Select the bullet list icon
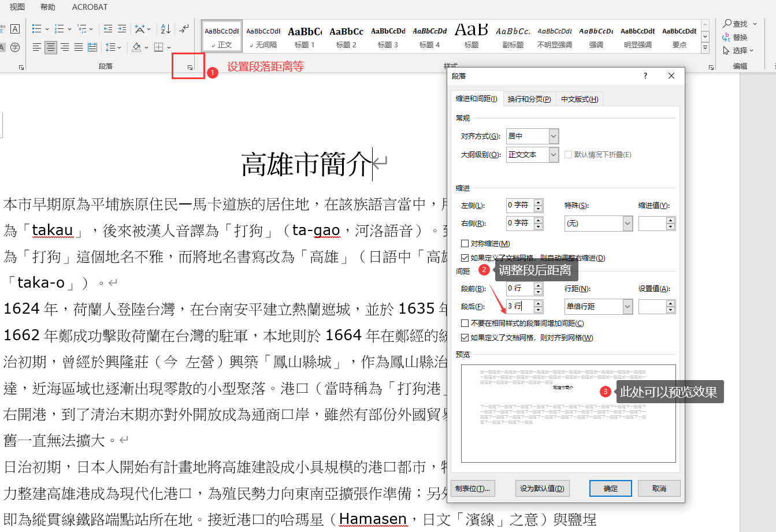776x532 pixels. (36, 29)
